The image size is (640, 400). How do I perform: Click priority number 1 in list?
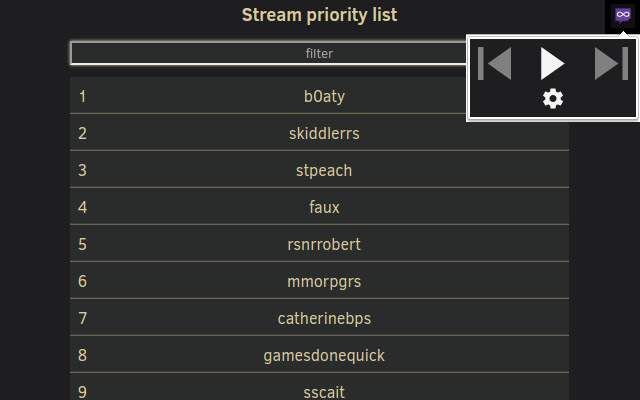(82, 97)
